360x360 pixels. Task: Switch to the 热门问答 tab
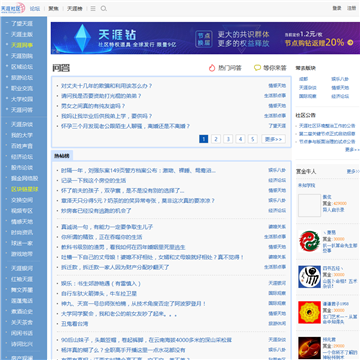(230, 68)
